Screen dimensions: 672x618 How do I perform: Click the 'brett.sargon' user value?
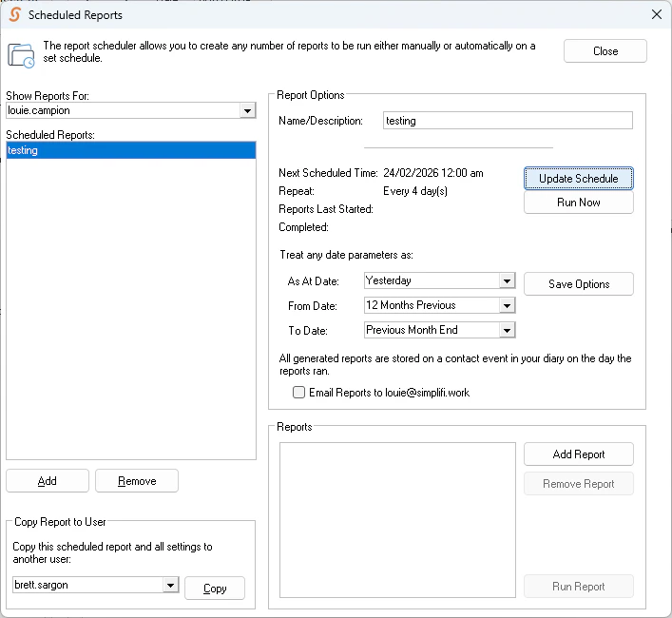[x=41, y=585]
